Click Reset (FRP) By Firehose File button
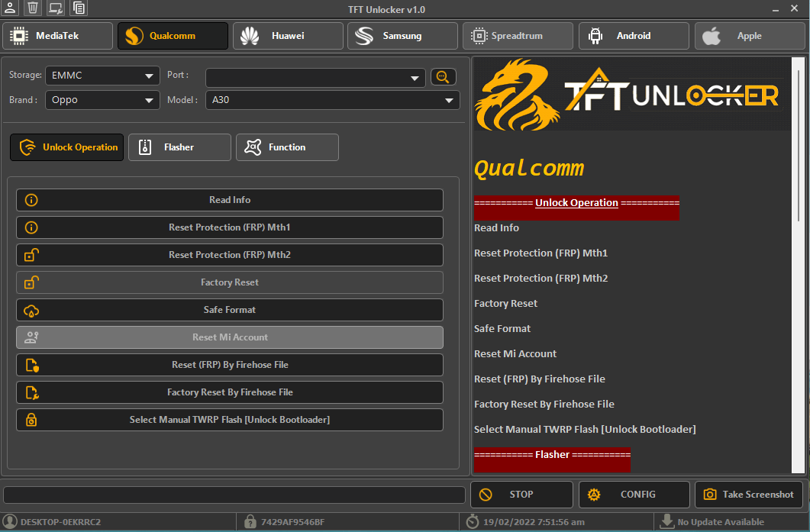The image size is (810, 532). click(230, 365)
